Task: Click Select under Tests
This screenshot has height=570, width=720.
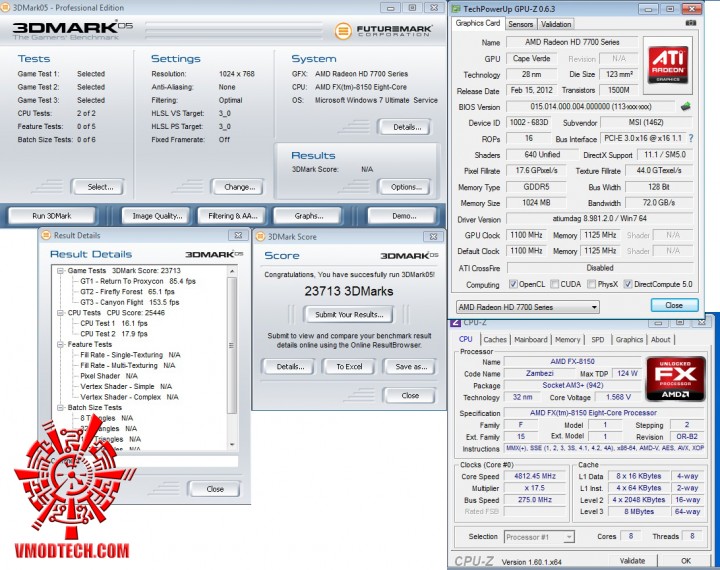Action: (x=100, y=187)
